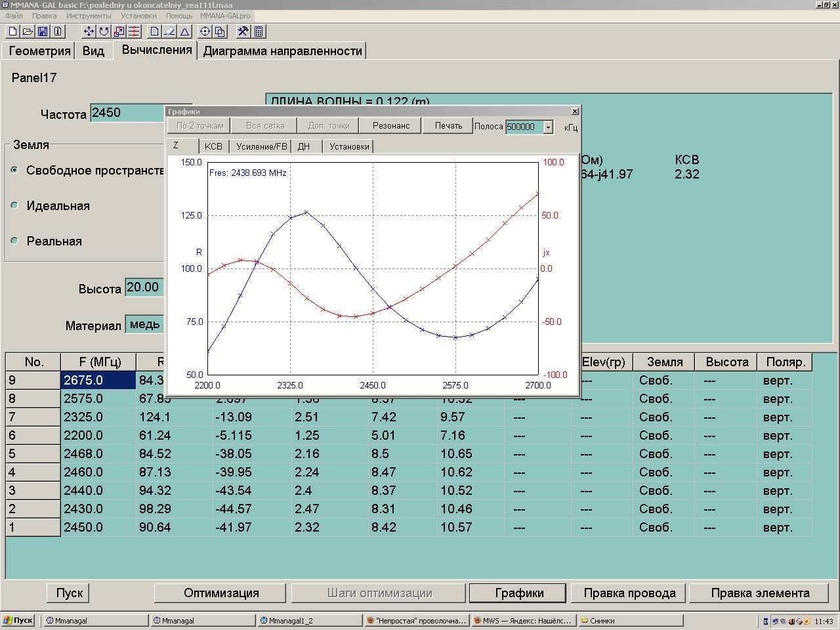Screen dimensions: 840x630
Task: Click the triangle icon in the toolbar
Action: click(185, 31)
